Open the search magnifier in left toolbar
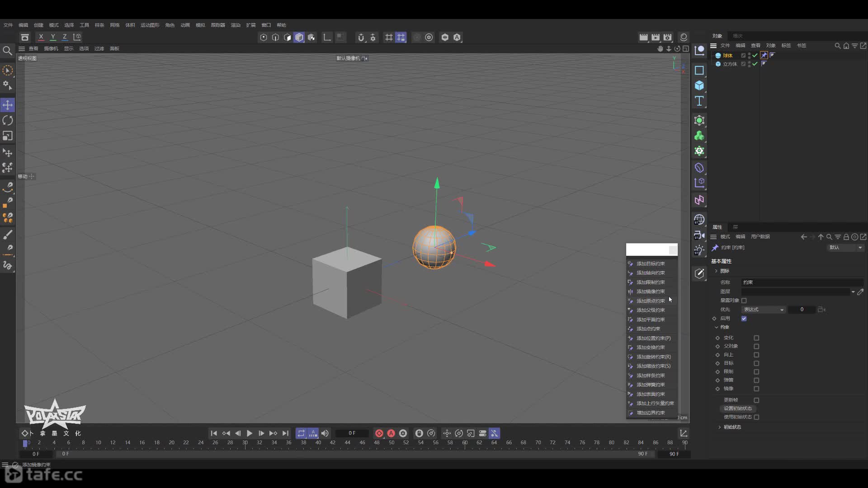This screenshot has width=868, height=488. coord(7,51)
